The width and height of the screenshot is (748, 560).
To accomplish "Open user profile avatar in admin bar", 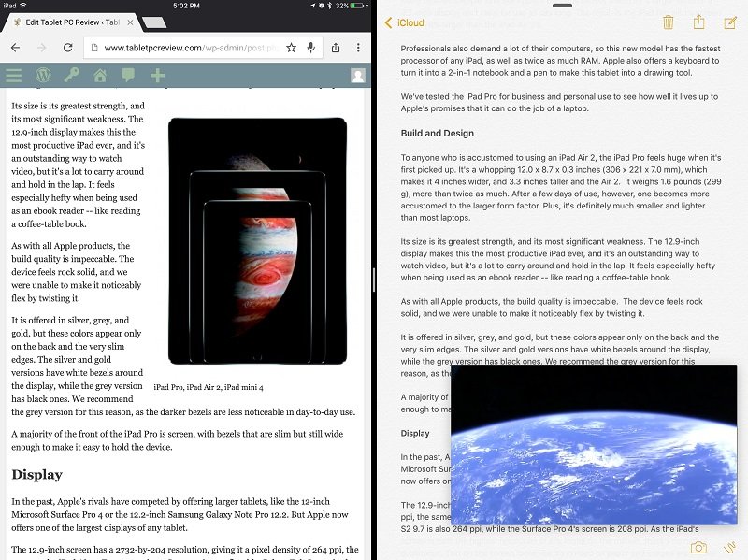I will pos(358,76).
